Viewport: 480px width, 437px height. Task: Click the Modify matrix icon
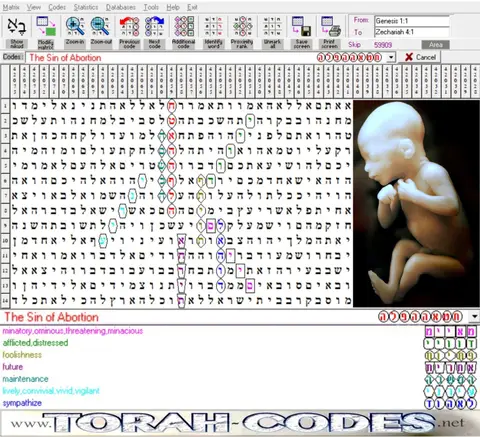point(46,27)
